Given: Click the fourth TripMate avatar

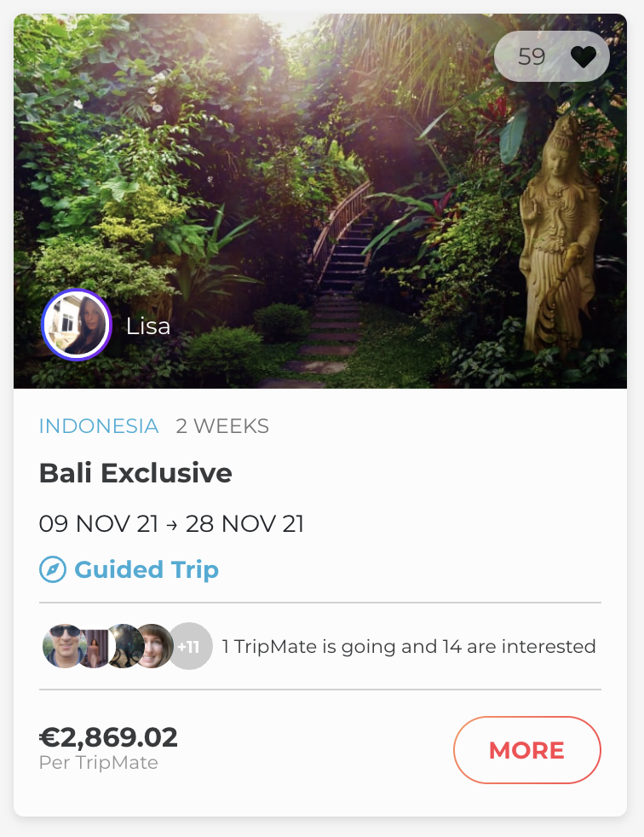Looking at the screenshot, I should pyautogui.click(x=154, y=646).
